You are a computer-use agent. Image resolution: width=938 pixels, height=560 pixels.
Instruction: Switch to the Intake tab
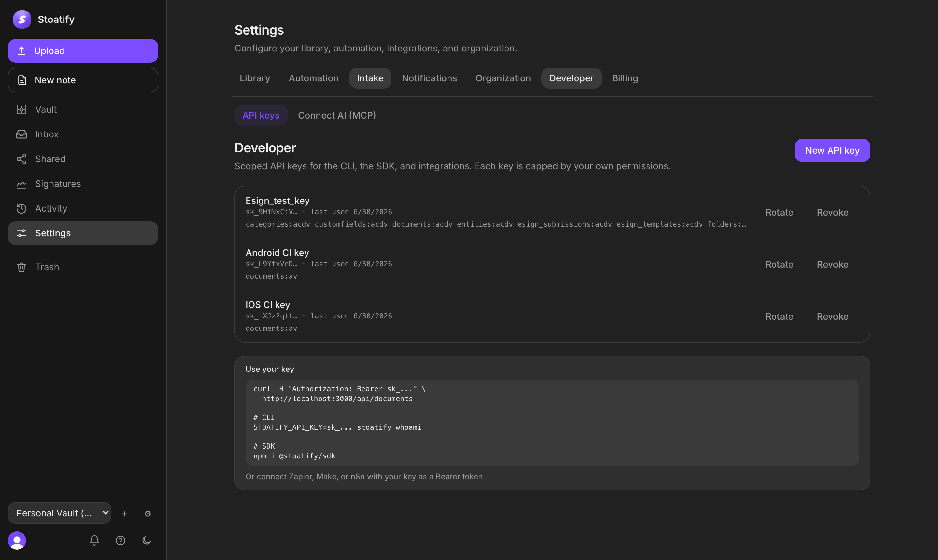pos(370,78)
